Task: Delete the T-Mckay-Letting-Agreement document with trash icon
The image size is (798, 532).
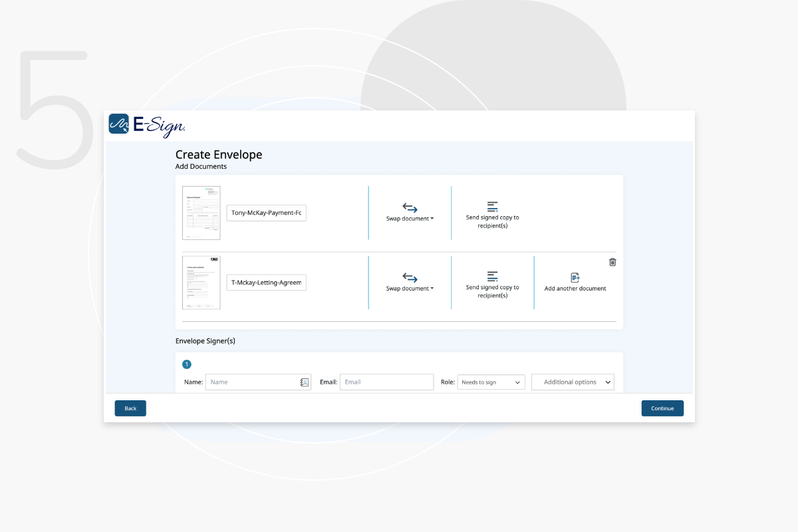Action: [612, 262]
